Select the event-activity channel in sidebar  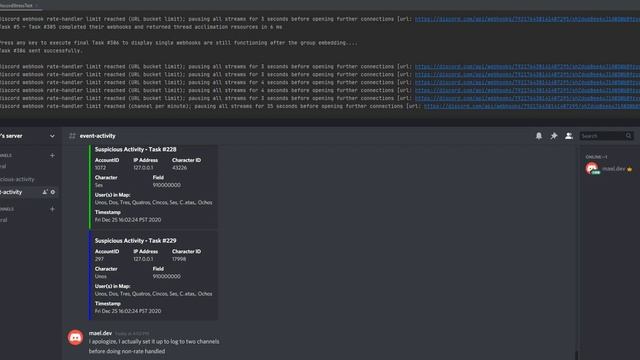pyautogui.click(x=29, y=192)
